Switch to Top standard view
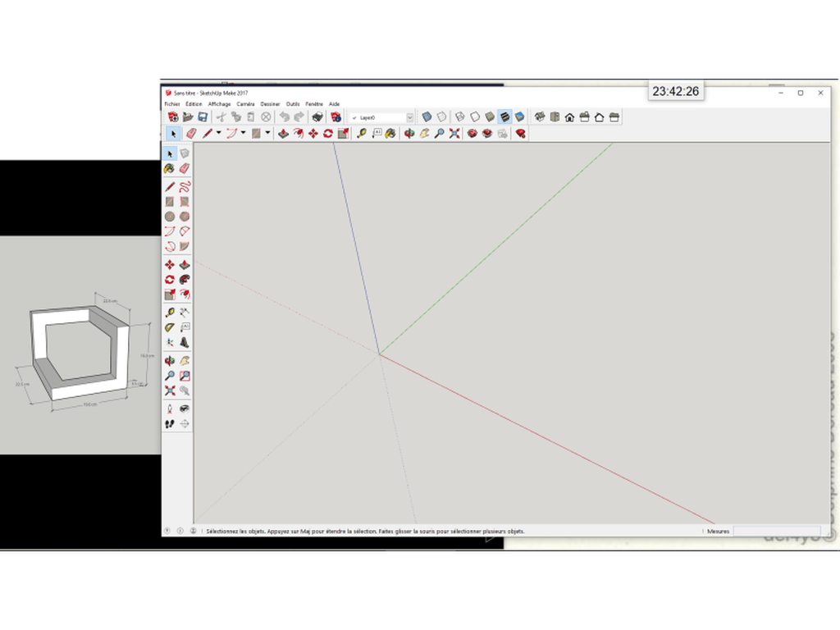Viewport: 840px width, 630px height. pos(555,116)
